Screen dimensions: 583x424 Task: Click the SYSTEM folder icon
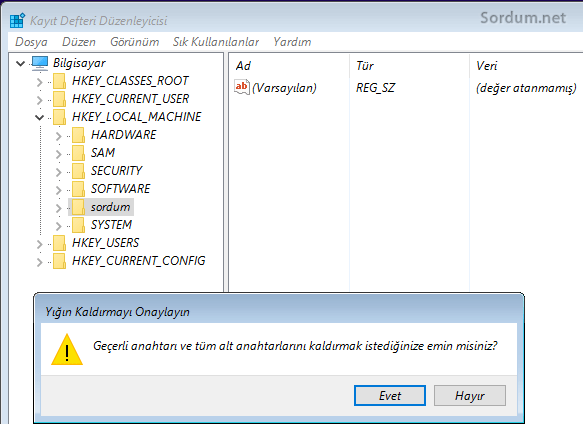coord(78,225)
